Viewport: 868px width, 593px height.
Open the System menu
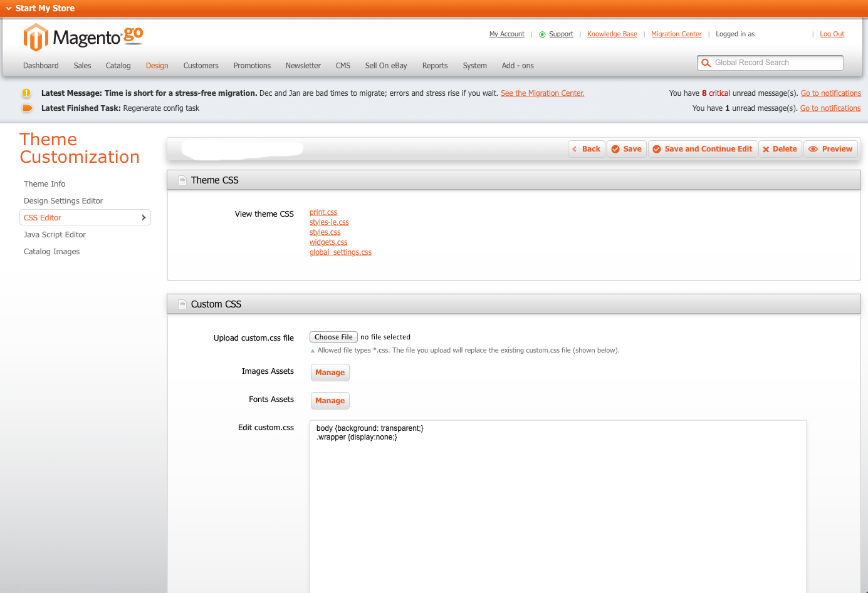474,66
